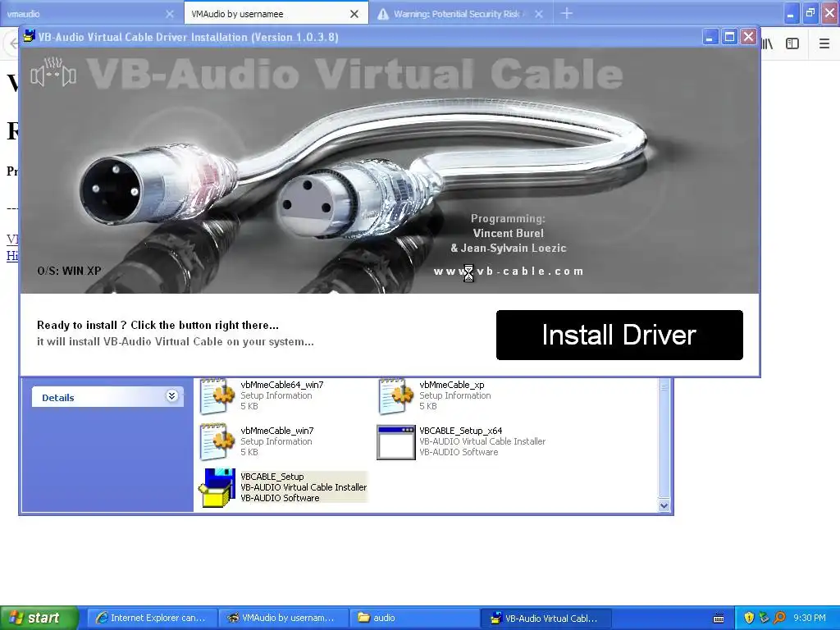The width and height of the screenshot is (840, 630).
Task: Expand the Details panel chevron
Action: pos(171,396)
